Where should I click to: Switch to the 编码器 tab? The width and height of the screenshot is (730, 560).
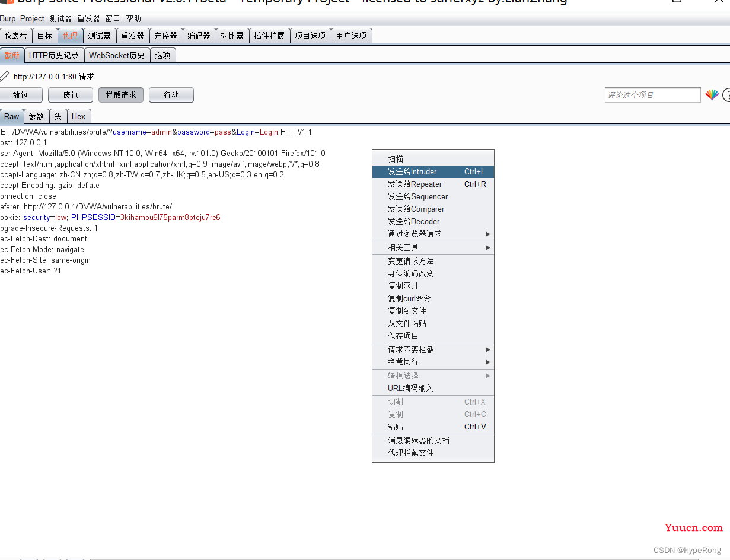tap(199, 36)
